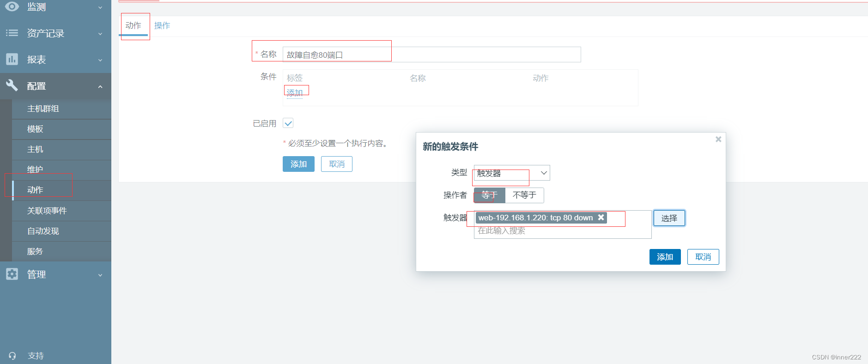
Task: Open the 支持 link in the sidebar
Action: tap(36, 356)
